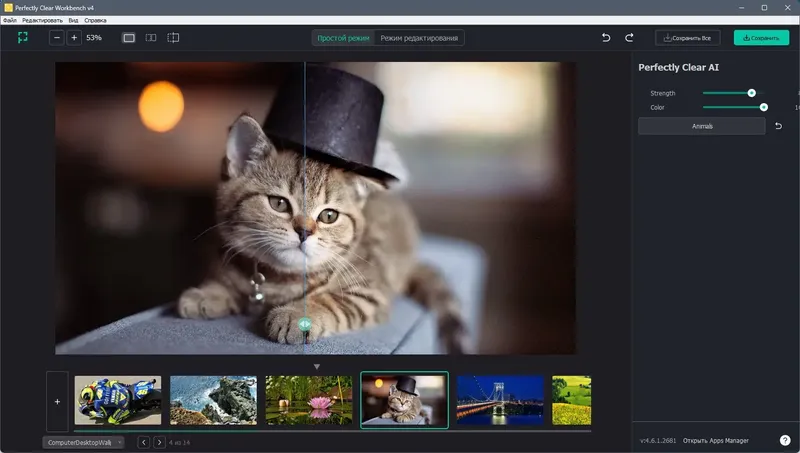Viewport: 800px width, 453px height.
Task: Open the Файл menu
Action: pos(10,20)
